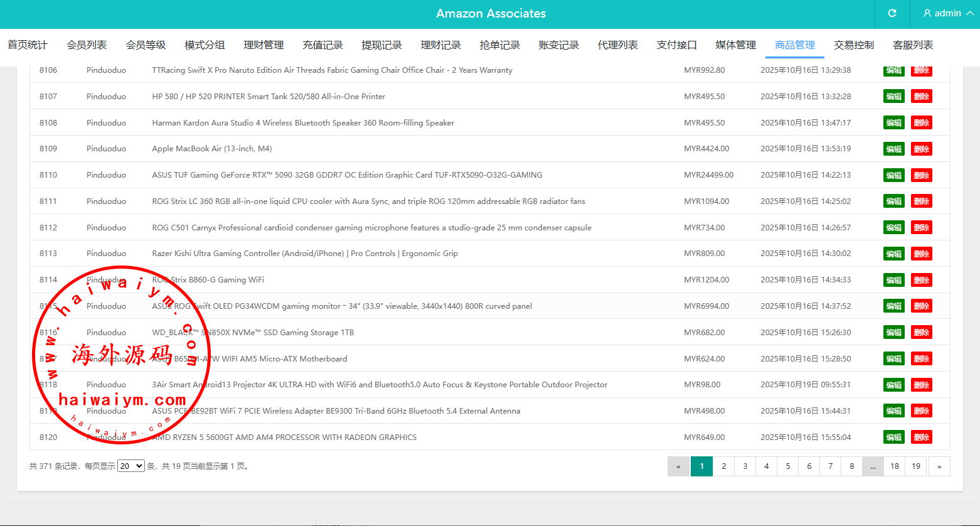This screenshot has width=980, height=526.
Task: Delete product 8107 HP printer row
Action: (x=921, y=97)
